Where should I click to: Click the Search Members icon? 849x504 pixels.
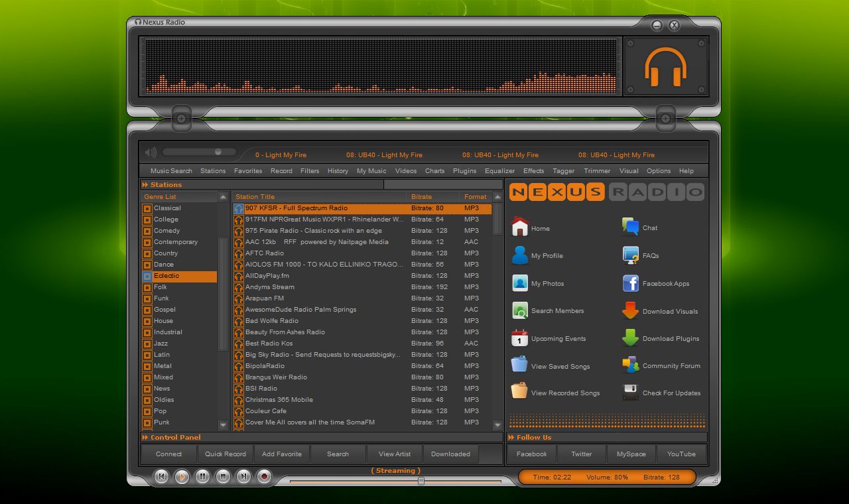(x=520, y=310)
